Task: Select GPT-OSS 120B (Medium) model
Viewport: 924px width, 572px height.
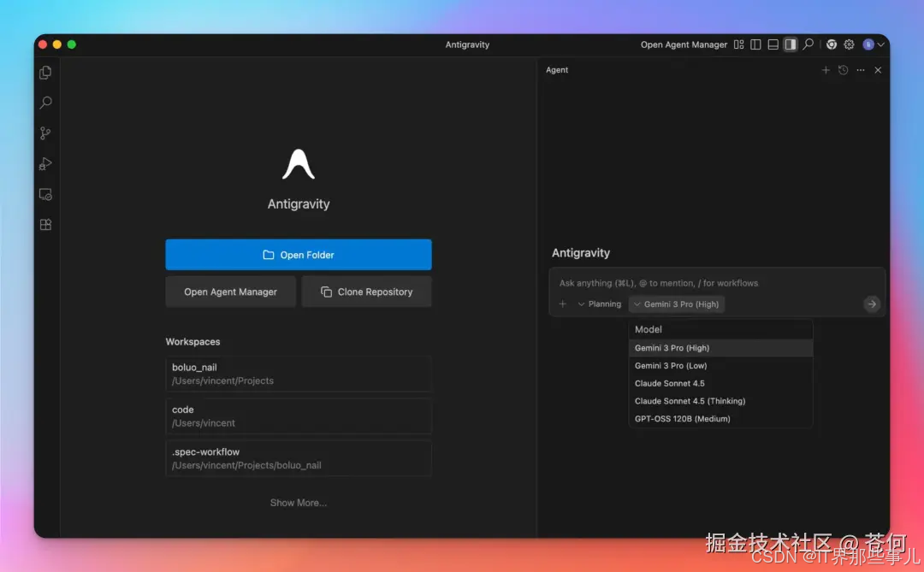Action: tap(720, 418)
